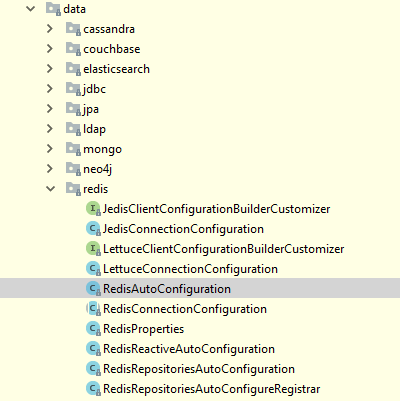Expand the elasticsearch package node

50,69
